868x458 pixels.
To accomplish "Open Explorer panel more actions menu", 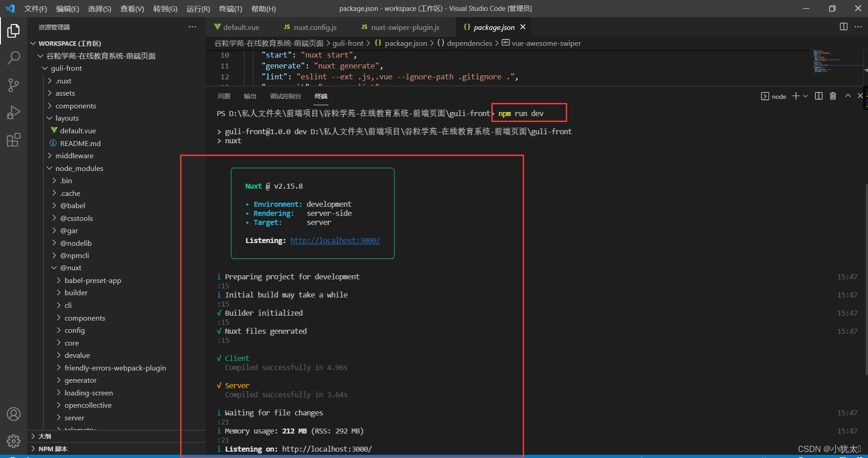I will click(192, 27).
